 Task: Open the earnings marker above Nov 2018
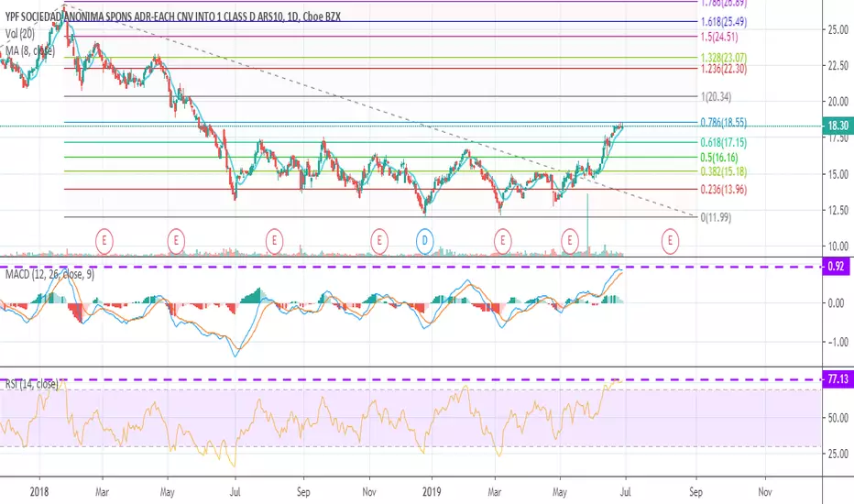click(379, 240)
